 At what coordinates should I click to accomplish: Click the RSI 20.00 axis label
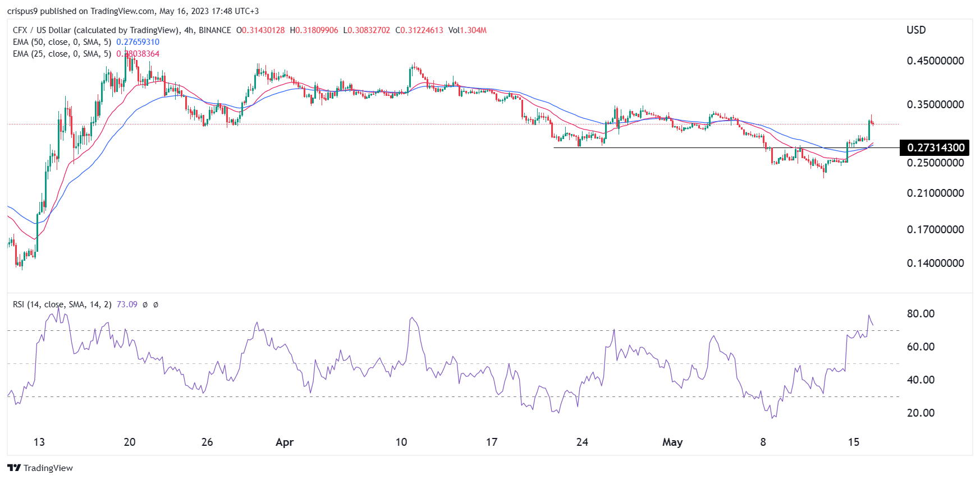click(921, 413)
